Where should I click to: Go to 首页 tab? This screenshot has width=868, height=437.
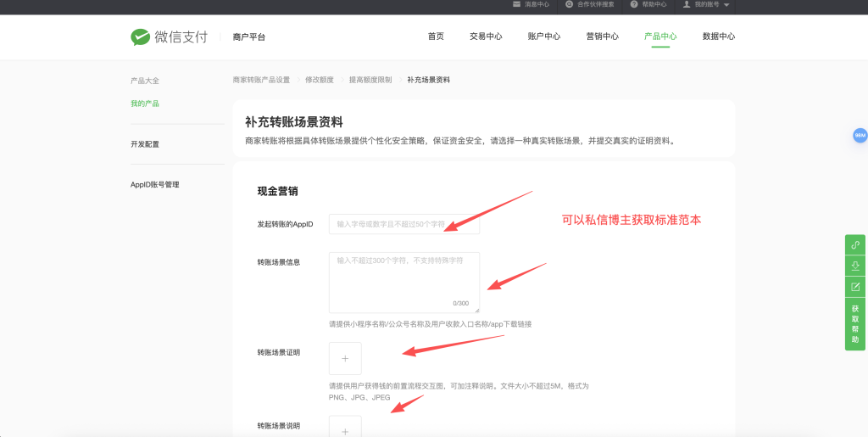point(436,36)
